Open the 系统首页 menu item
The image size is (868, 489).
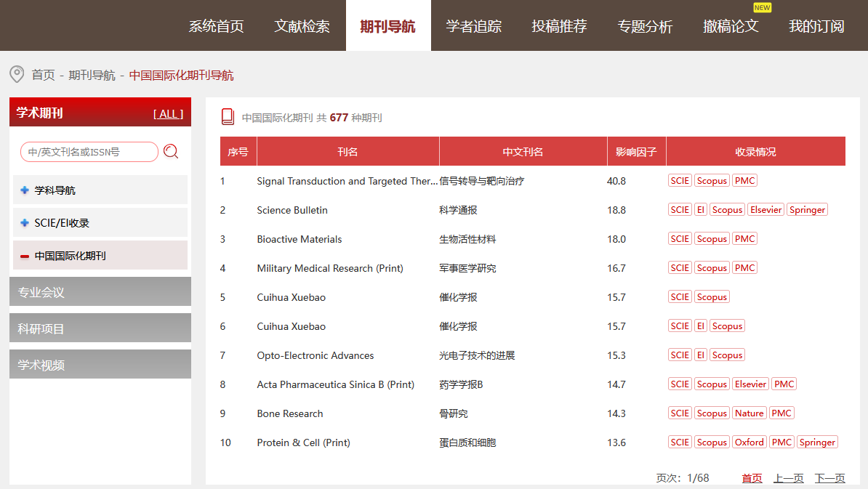[216, 26]
